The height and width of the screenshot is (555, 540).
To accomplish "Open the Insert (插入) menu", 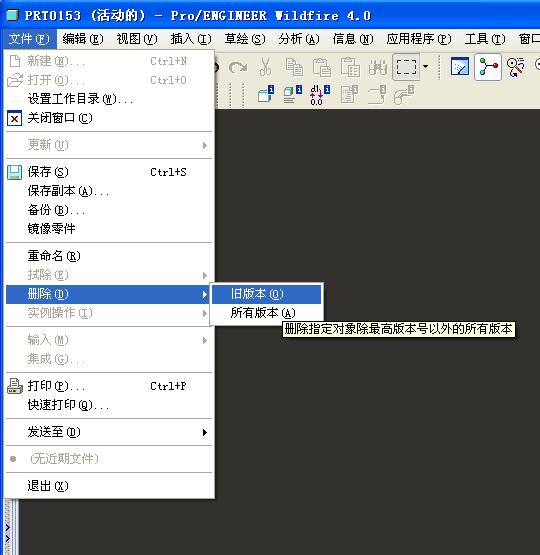I will (191, 39).
